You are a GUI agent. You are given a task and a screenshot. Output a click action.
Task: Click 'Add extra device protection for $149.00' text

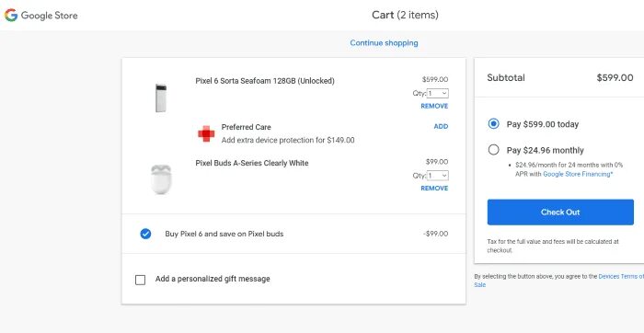click(x=288, y=140)
